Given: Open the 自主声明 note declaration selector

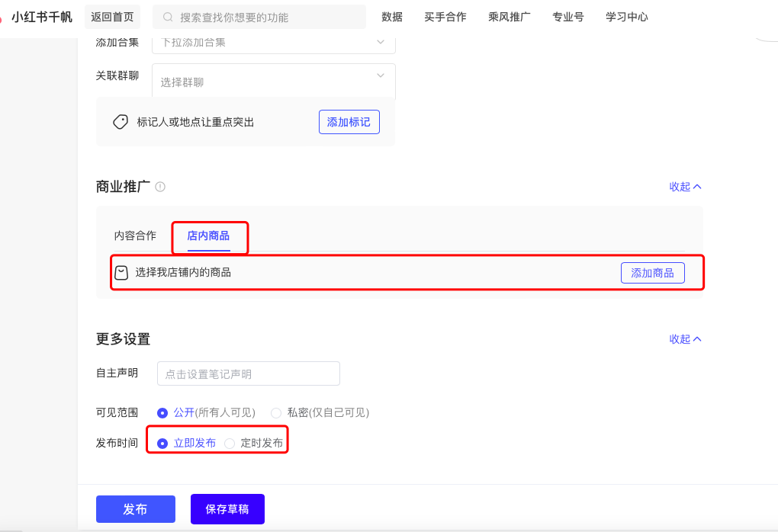Looking at the screenshot, I should (249, 373).
